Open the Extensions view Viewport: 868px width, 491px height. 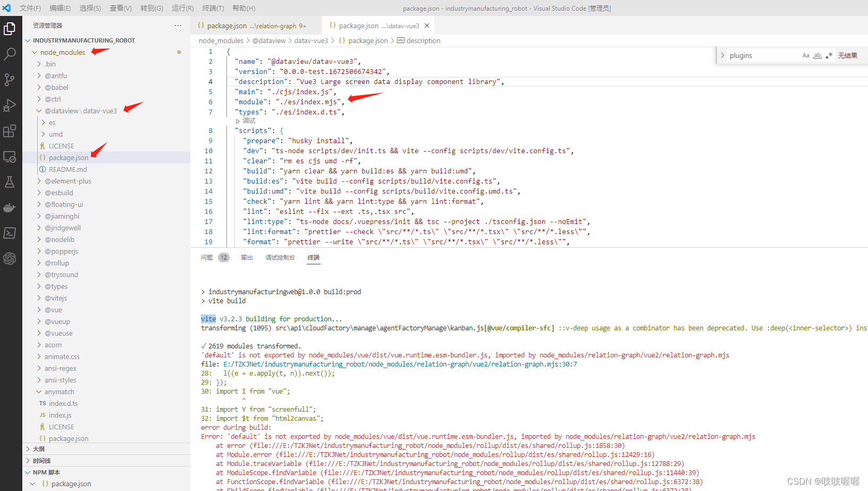pos(10,131)
